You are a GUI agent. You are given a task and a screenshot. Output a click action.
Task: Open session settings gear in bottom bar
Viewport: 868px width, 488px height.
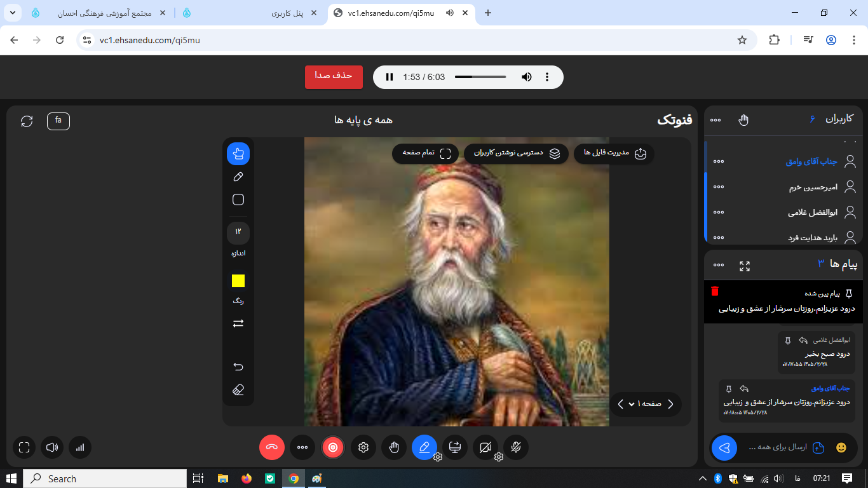pyautogui.click(x=363, y=447)
